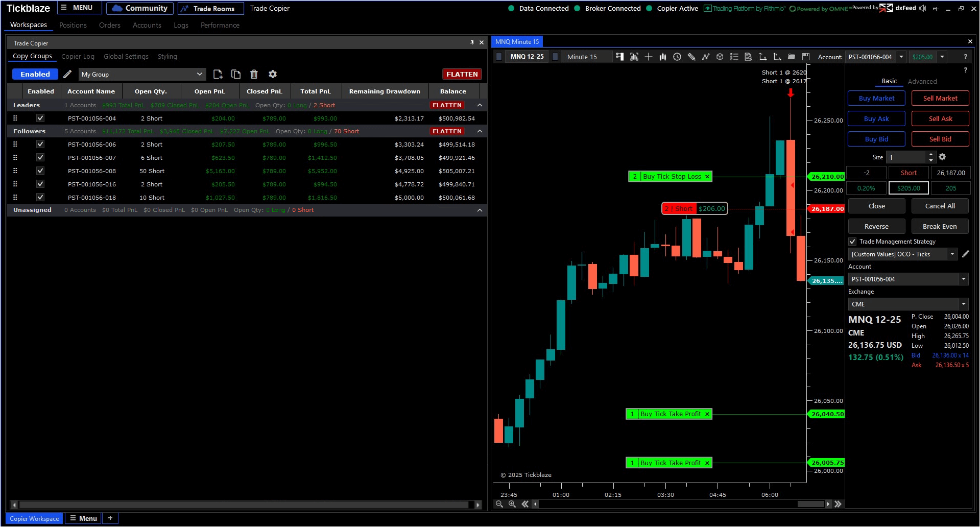The image size is (980, 527).
Task: Open the My Group dropdown
Action: (142, 75)
